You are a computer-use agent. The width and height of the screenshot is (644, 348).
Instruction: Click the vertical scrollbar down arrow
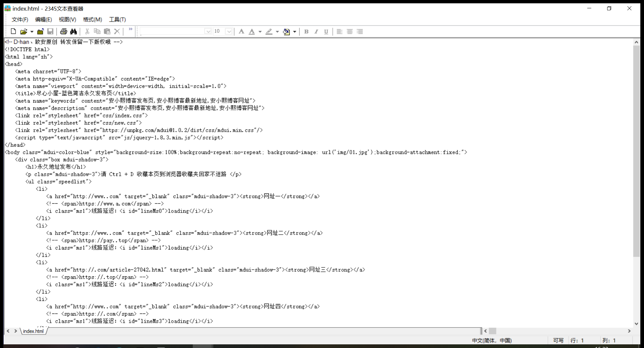pyautogui.click(x=636, y=324)
